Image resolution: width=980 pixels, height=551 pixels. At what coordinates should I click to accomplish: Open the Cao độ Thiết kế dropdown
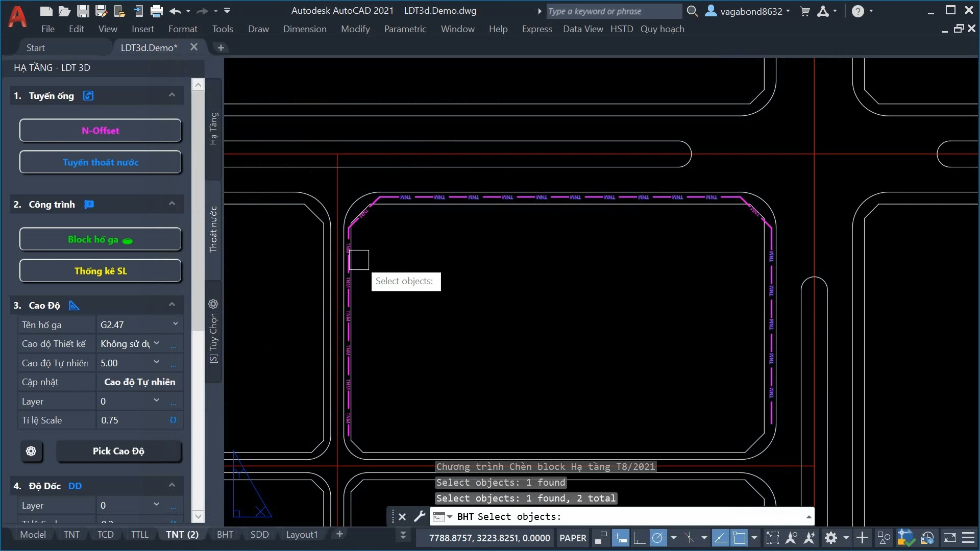click(156, 343)
